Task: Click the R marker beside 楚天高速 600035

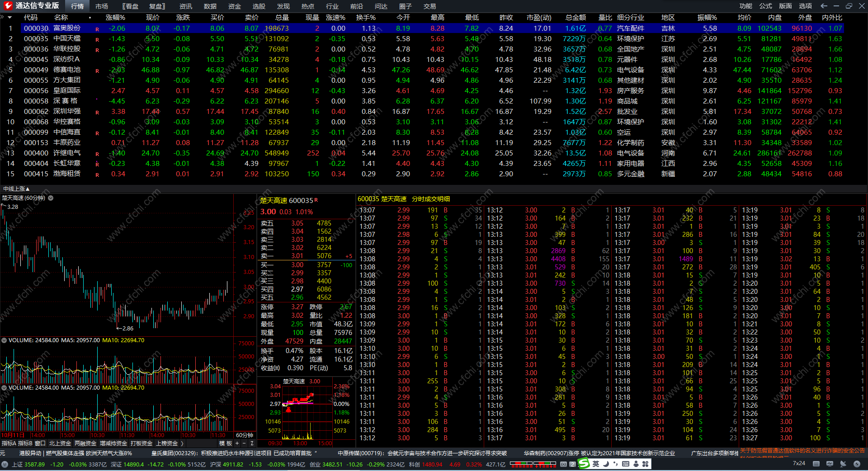Action: (x=316, y=200)
